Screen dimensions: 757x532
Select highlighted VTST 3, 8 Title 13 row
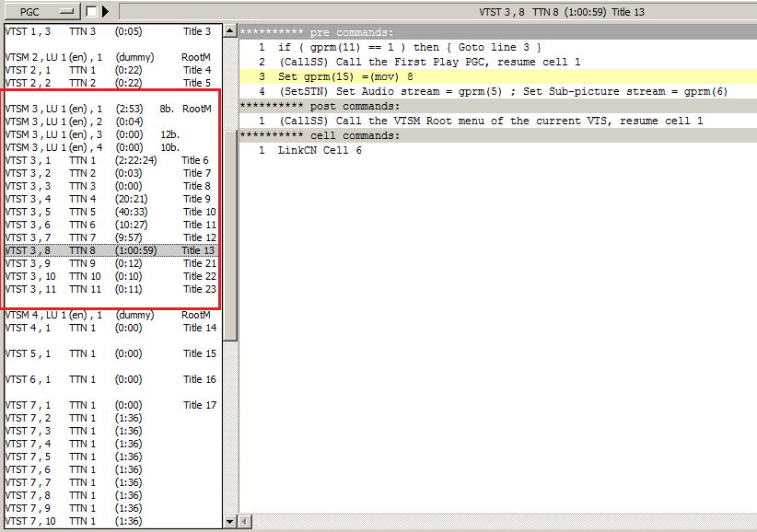(112, 250)
